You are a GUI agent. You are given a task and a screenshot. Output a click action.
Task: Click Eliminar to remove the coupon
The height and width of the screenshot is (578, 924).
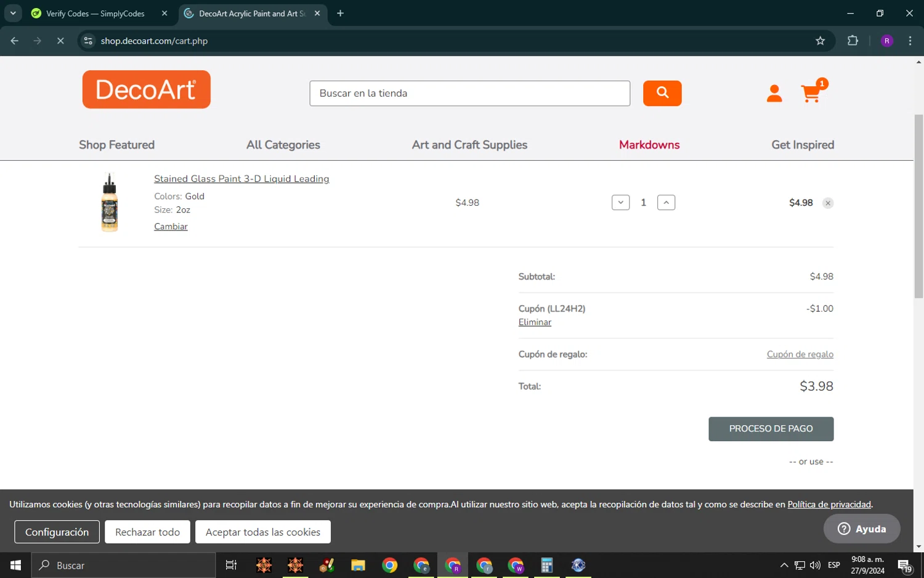point(535,322)
